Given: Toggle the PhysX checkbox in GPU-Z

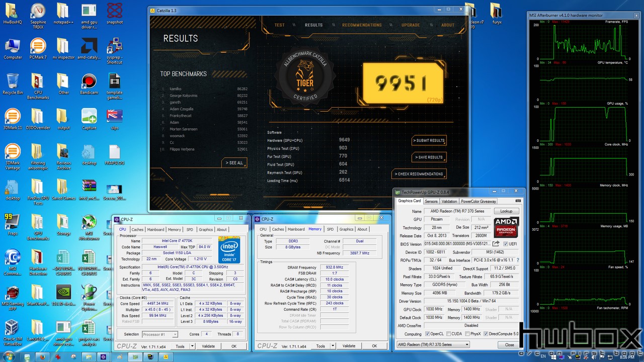Looking at the screenshot, I should [468, 334].
